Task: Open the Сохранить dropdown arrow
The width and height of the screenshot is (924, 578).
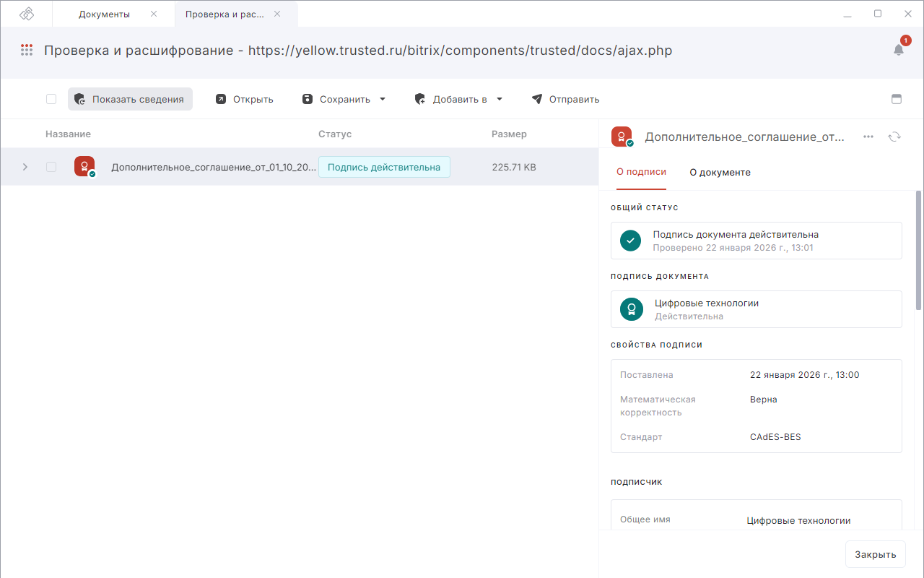Action: tap(382, 98)
